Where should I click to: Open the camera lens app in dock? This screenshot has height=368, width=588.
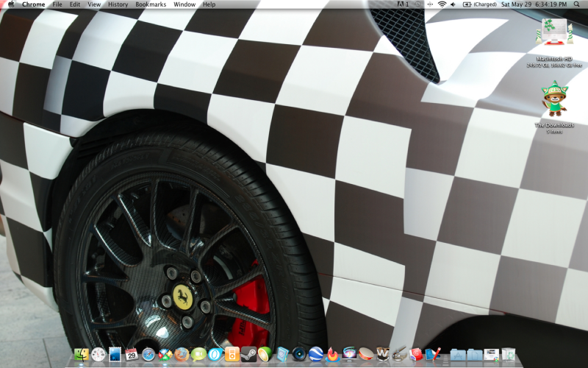[x=299, y=355]
